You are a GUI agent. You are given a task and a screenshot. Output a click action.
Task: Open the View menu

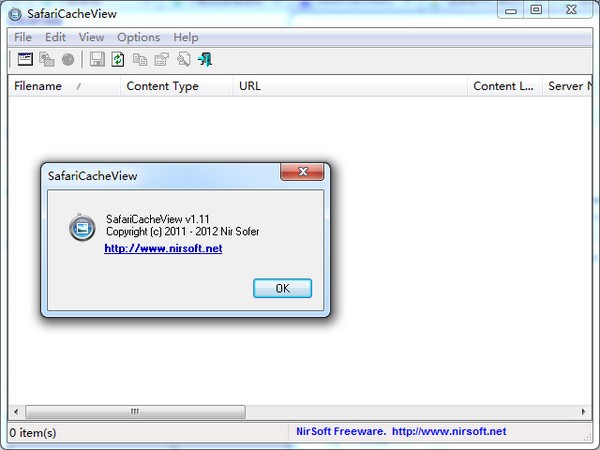point(91,38)
